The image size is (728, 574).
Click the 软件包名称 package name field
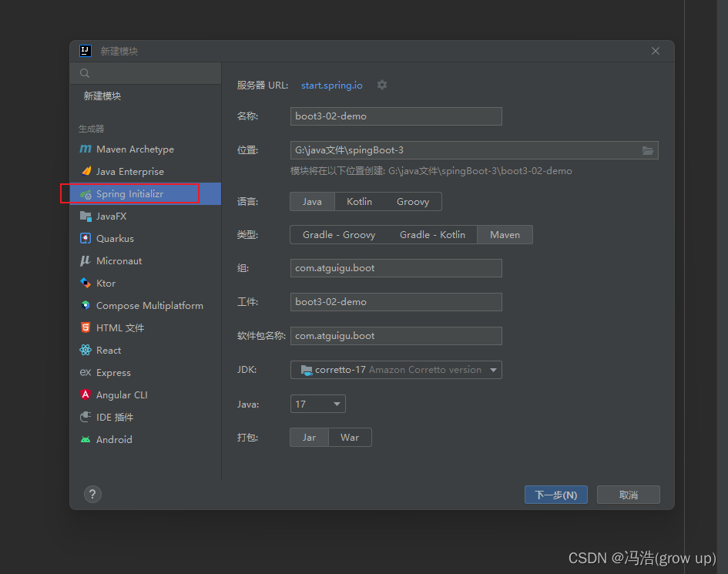[x=396, y=336]
